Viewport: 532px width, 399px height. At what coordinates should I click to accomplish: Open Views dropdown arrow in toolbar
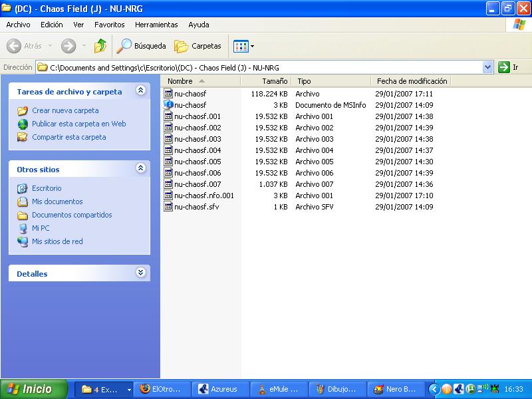252,46
